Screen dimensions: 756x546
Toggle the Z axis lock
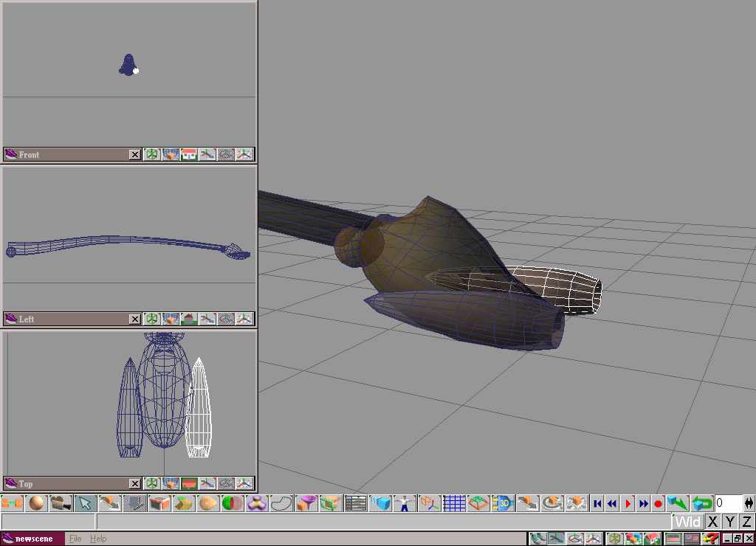tap(747, 522)
